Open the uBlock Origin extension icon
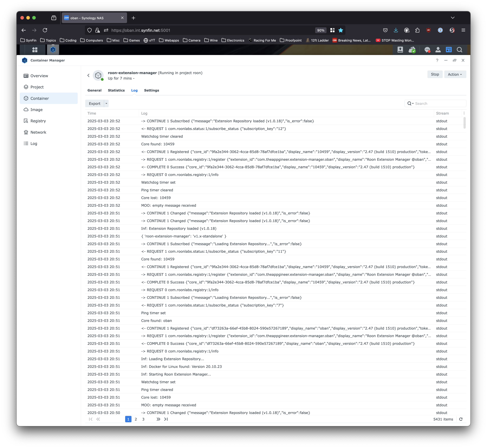This screenshot has width=487, height=448. coord(428,30)
